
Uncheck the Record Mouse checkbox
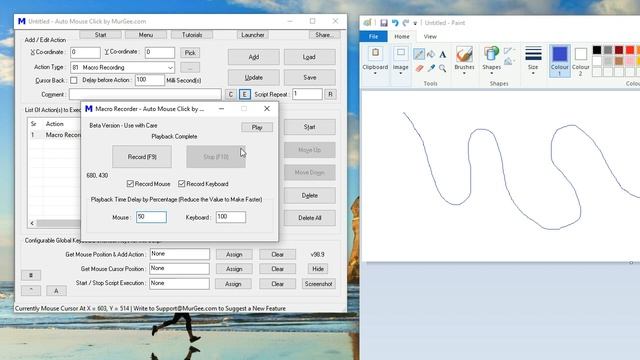click(130, 184)
